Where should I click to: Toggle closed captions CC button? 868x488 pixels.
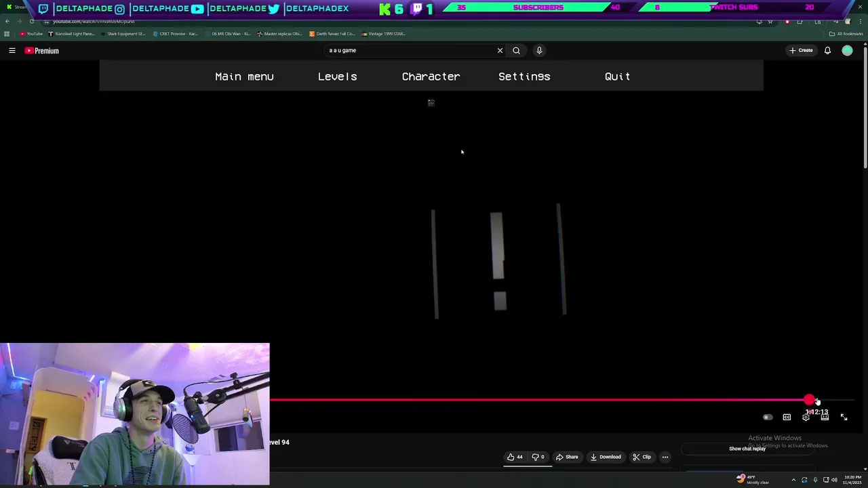787,418
